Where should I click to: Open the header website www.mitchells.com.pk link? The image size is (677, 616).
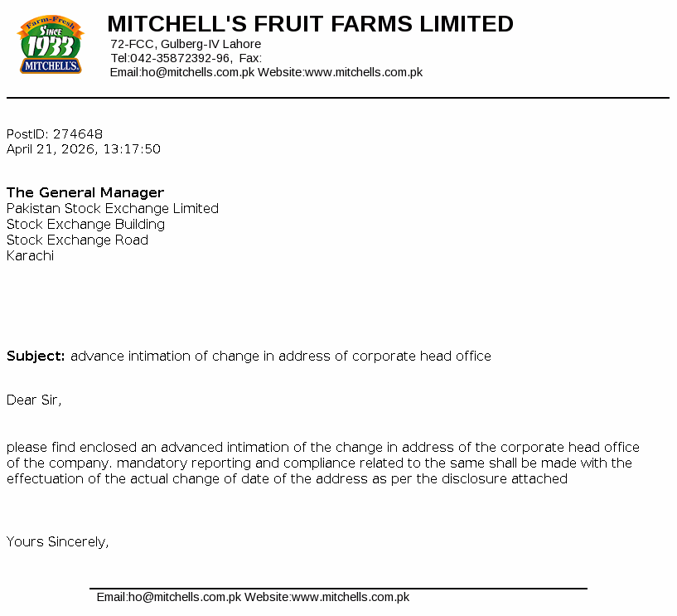coord(364,72)
